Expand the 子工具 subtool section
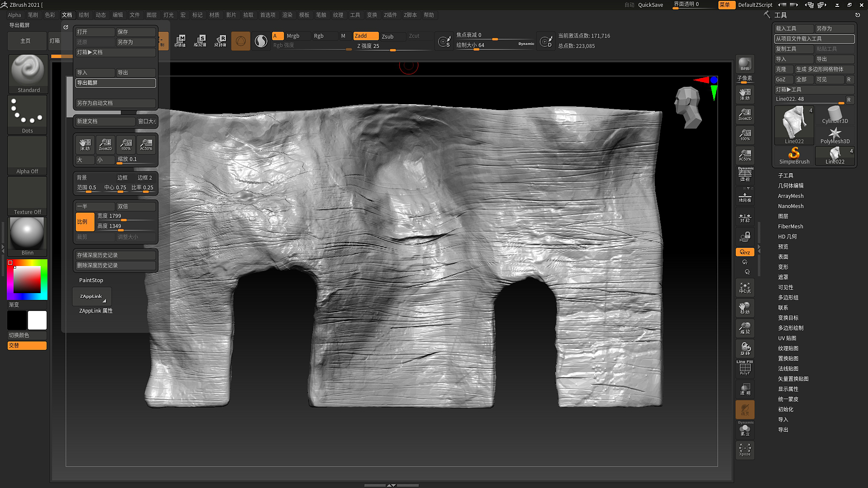The height and width of the screenshot is (488, 868). tap(785, 175)
